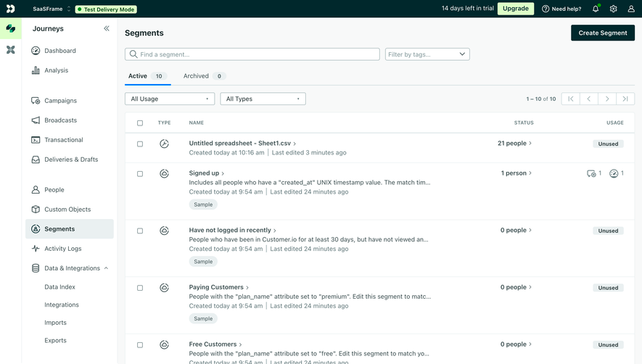Click the campaign usage icon on Signed up row
The image size is (642, 364).
(591, 173)
